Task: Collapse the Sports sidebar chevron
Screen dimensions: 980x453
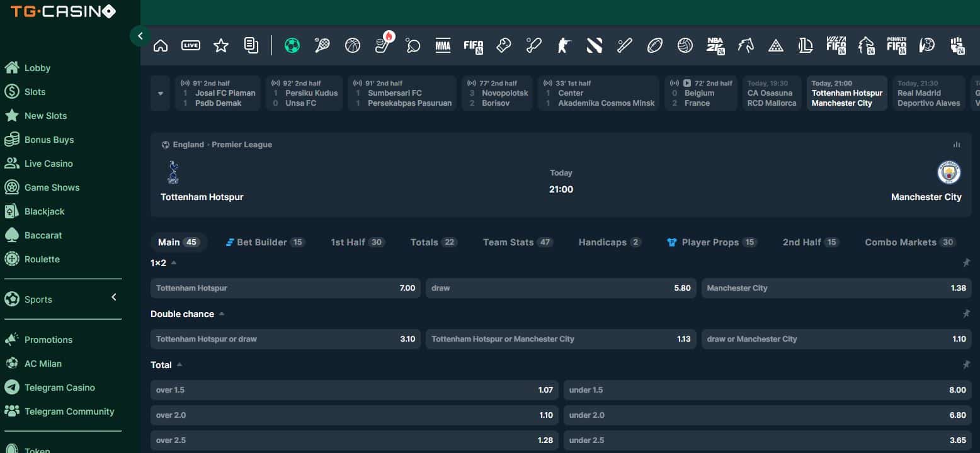Action: pos(114,297)
